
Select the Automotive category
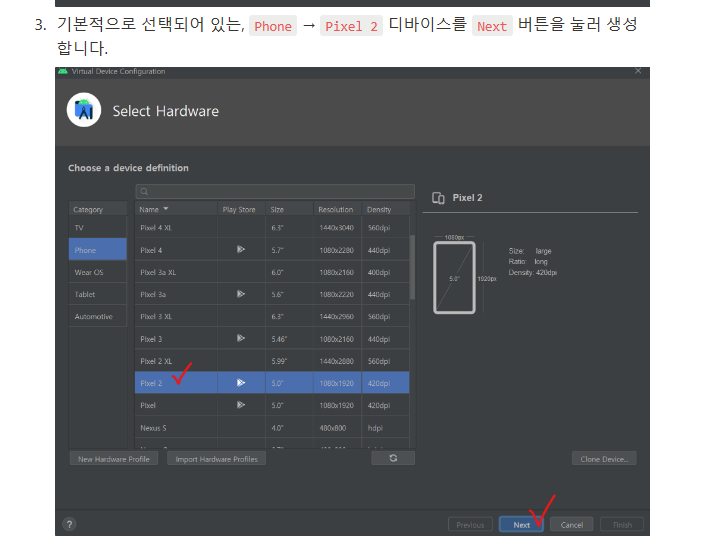(x=98, y=316)
